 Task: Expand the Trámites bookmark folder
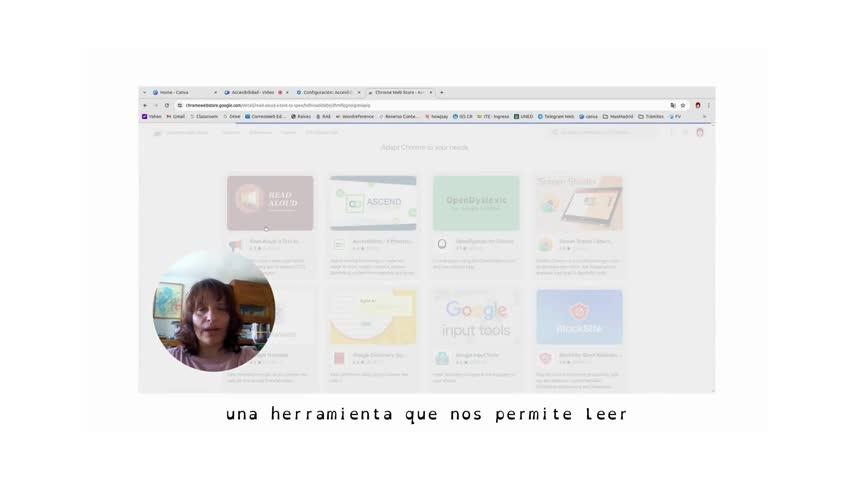651,117
